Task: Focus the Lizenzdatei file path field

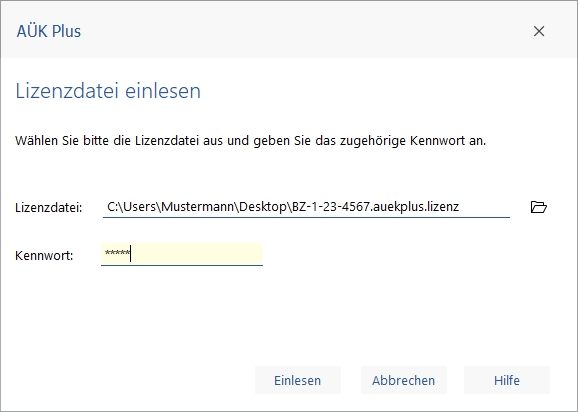Action: (x=306, y=207)
